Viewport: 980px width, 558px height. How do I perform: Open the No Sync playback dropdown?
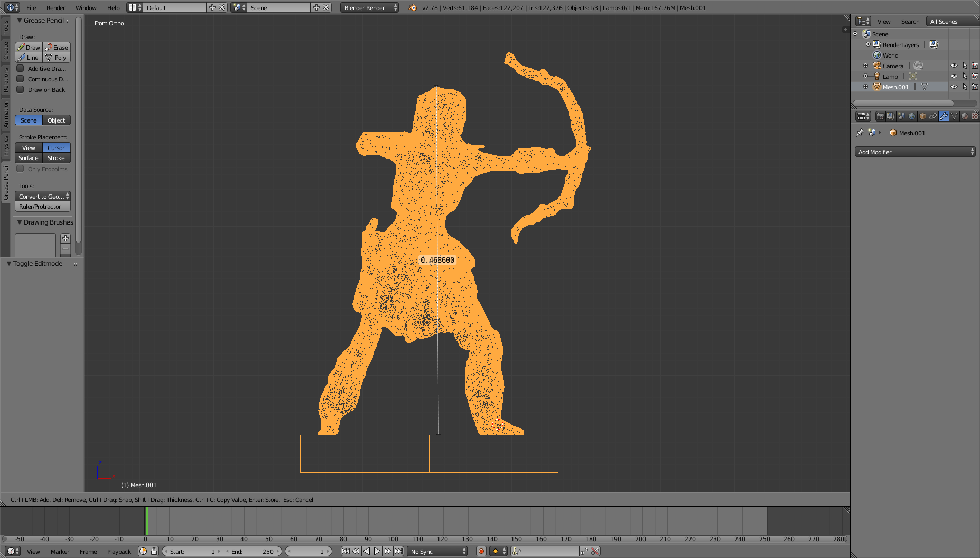click(438, 551)
